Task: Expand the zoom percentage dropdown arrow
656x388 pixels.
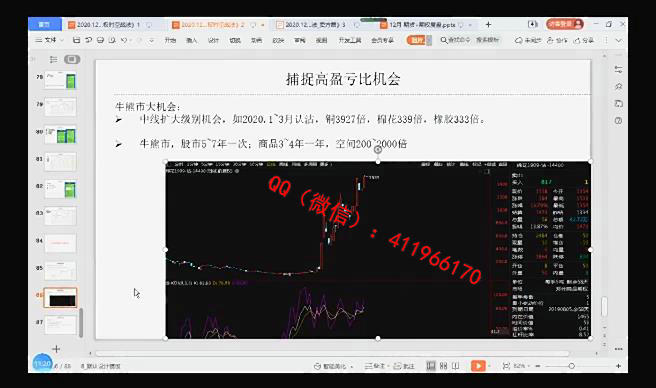Action: click(x=528, y=366)
